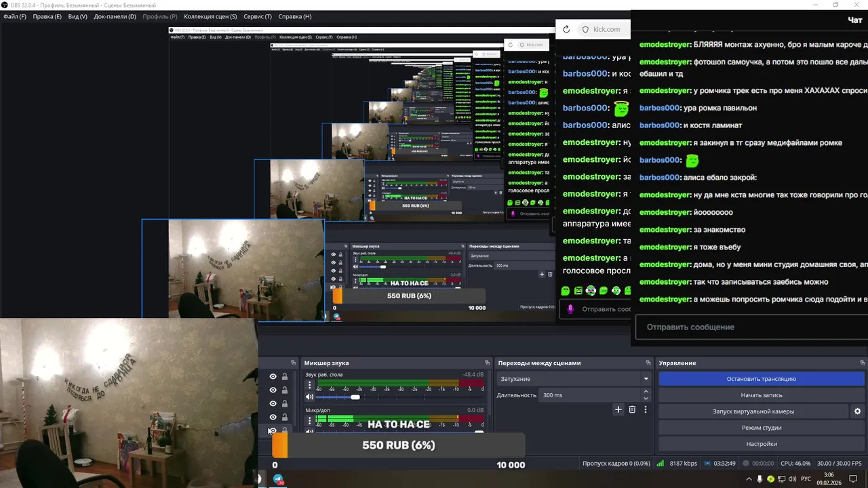This screenshot has height=488, width=868.
Task: Open Telegram from the taskbar
Action: coord(278,479)
